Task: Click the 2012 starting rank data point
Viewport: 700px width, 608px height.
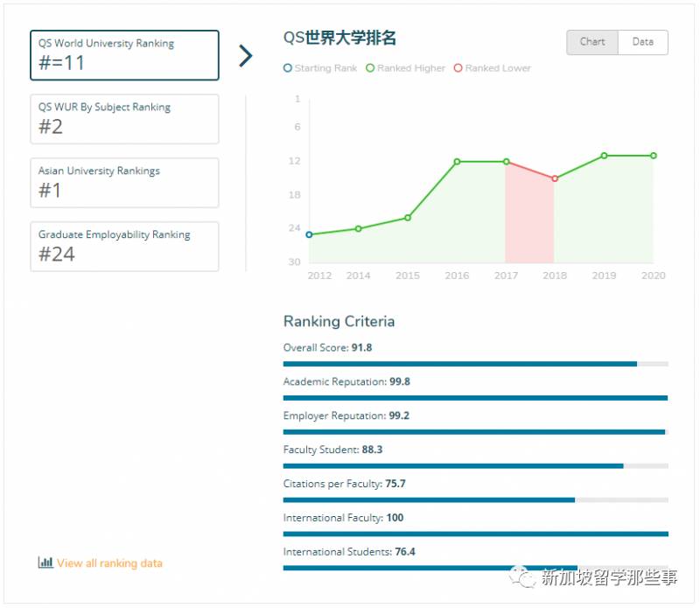Action: [x=309, y=234]
